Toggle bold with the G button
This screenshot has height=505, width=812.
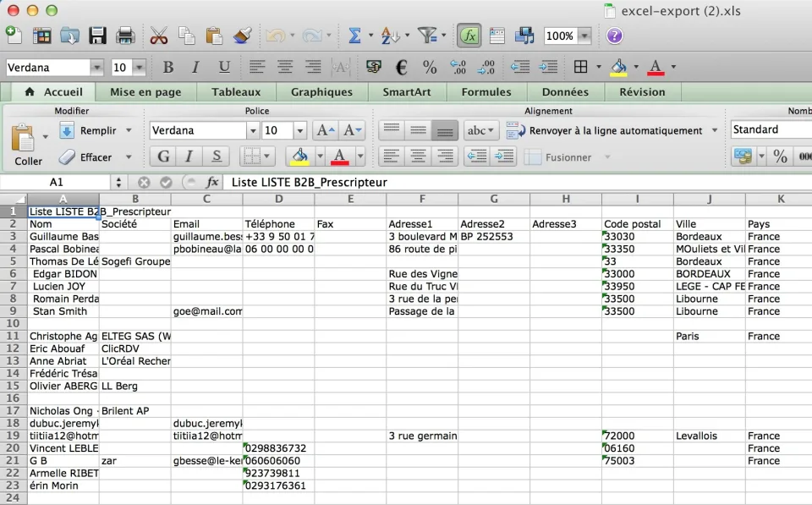163,156
